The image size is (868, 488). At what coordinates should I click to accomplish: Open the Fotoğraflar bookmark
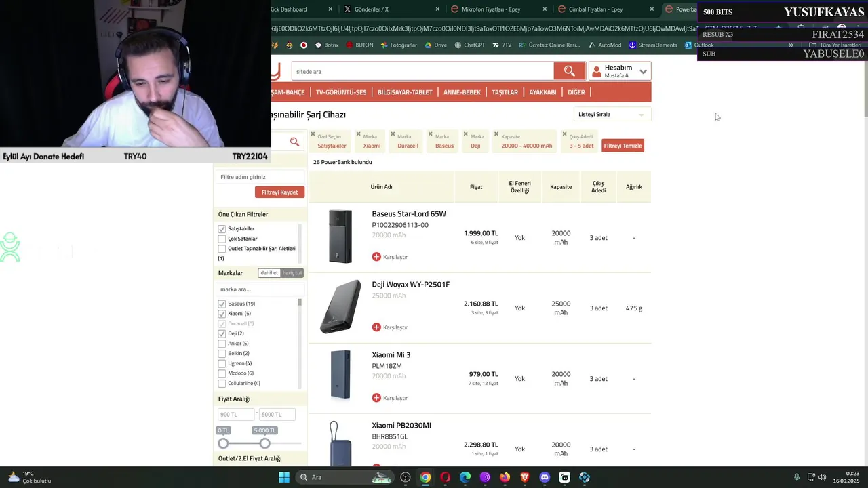coord(398,45)
